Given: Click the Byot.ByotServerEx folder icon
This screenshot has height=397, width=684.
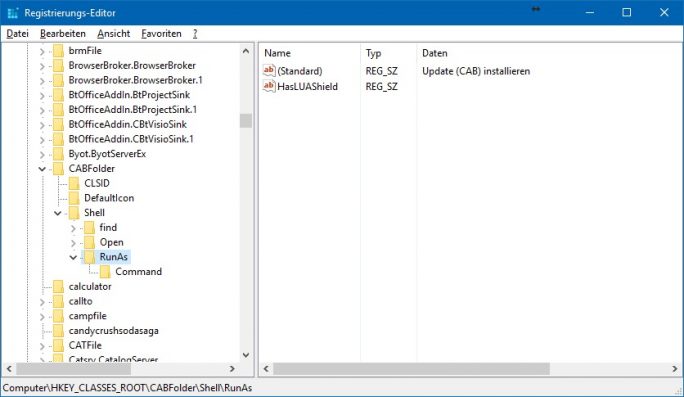Looking at the screenshot, I should coord(58,154).
